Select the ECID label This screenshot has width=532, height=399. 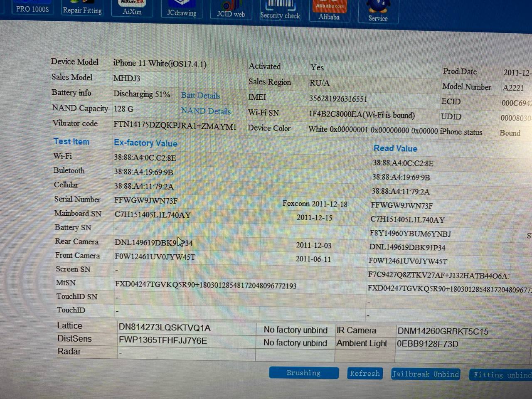(451, 101)
